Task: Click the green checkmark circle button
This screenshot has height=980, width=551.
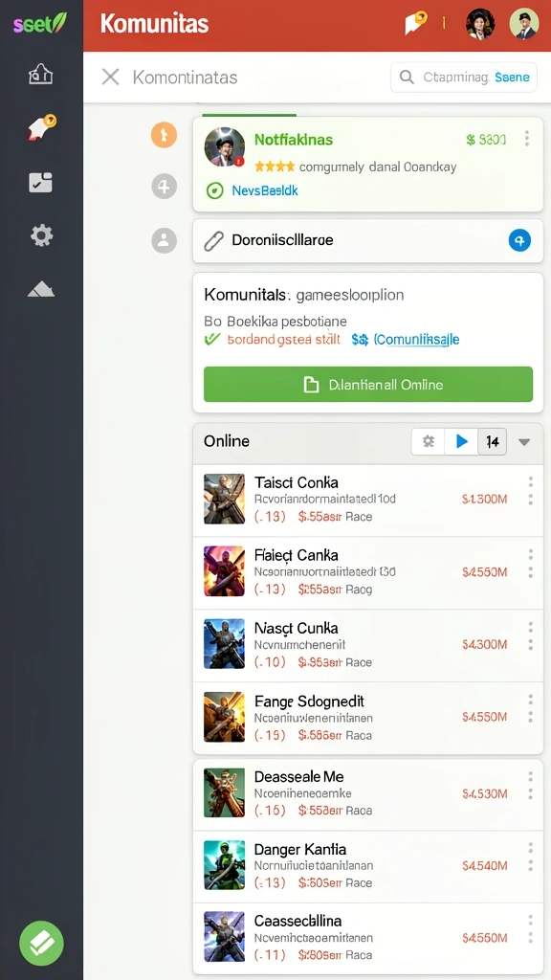Action: pyautogui.click(x=41, y=943)
